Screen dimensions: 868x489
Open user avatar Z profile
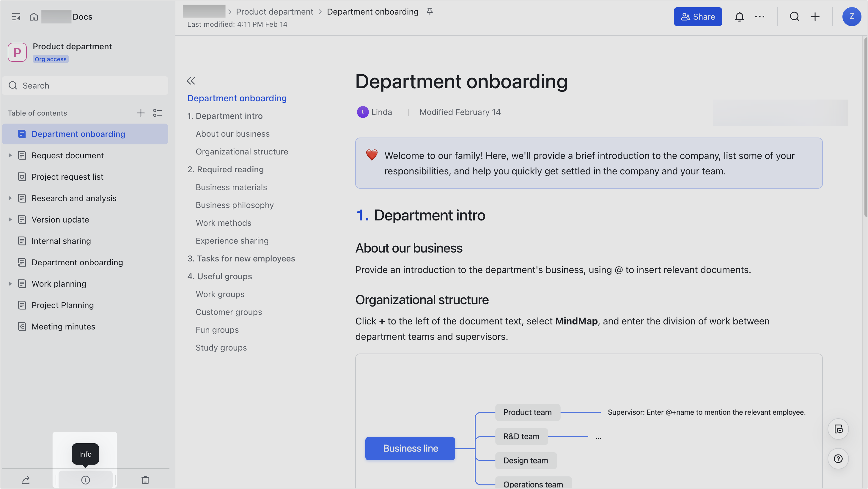851,17
